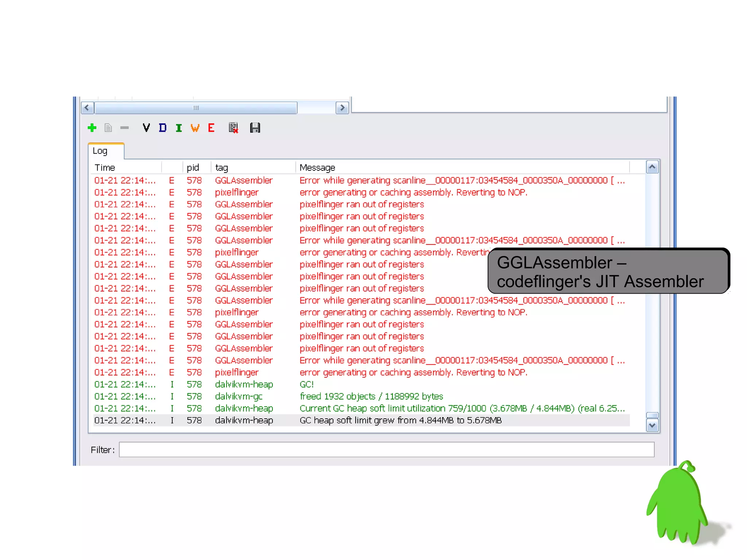This screenshot has height=560, width=747.
Task: Click the edit filter document icon
Action: [x=108, y=128]
